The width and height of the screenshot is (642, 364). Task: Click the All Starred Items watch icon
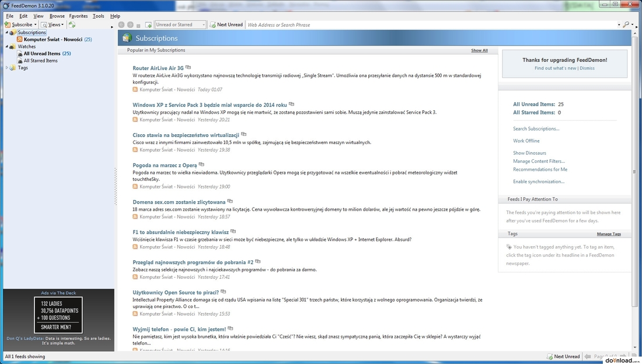(x=20, y=61)
